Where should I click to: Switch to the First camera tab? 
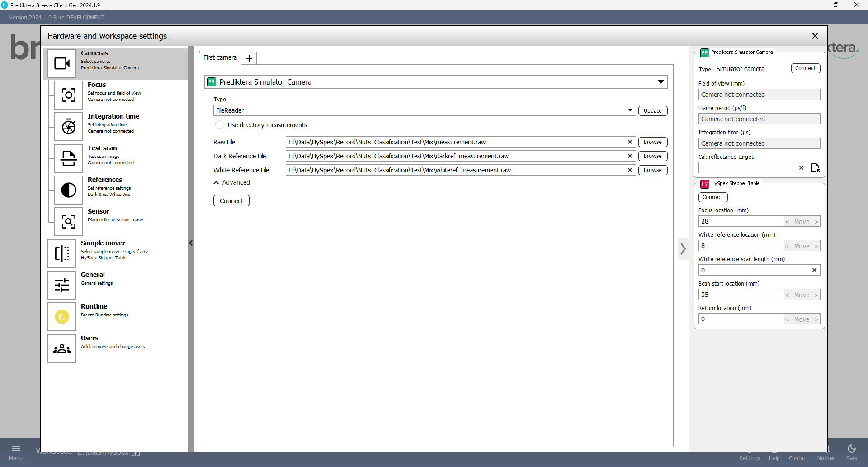220,57
